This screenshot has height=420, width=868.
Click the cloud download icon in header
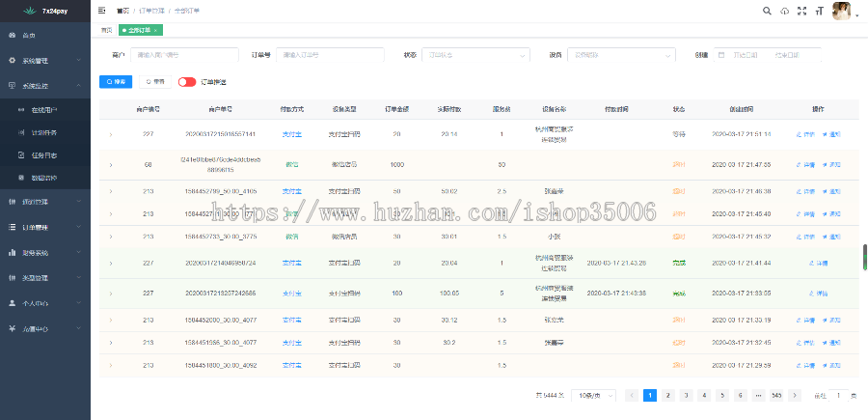pyautogui.click(x=784, y=11)
